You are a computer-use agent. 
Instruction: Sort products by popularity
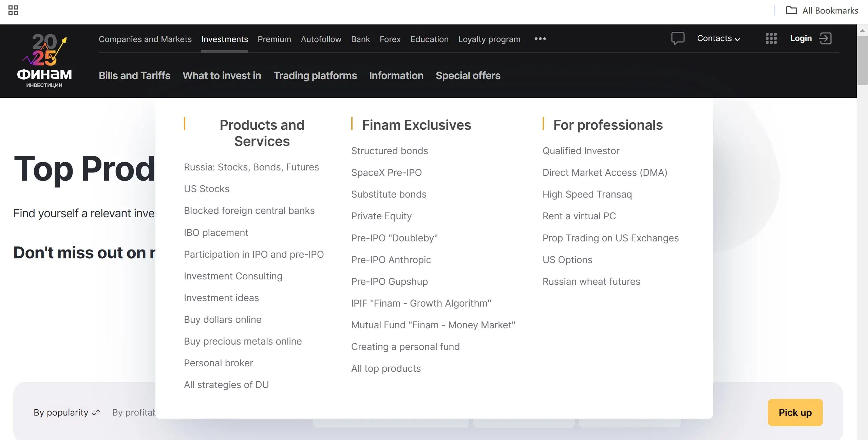point(67,412)
